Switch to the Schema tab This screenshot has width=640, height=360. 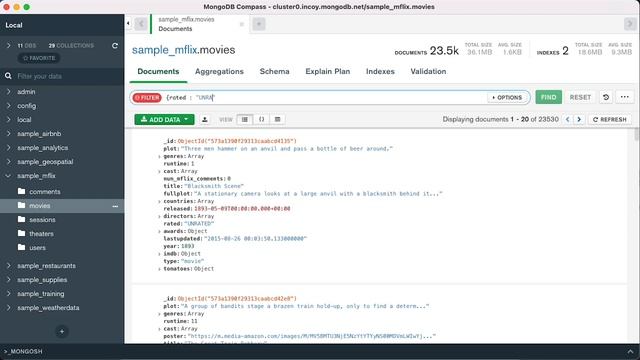[x=275, y=71]
